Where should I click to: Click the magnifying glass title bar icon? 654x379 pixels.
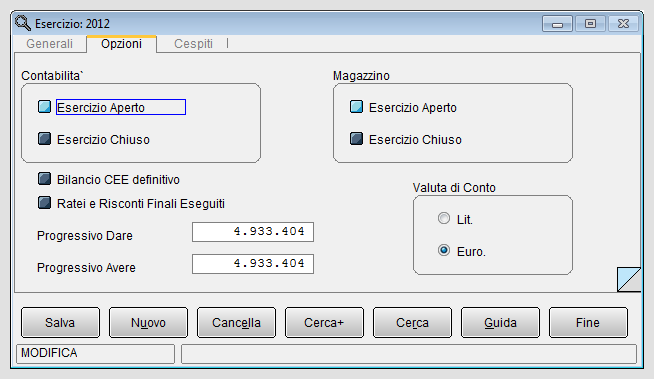coord(23,23)
